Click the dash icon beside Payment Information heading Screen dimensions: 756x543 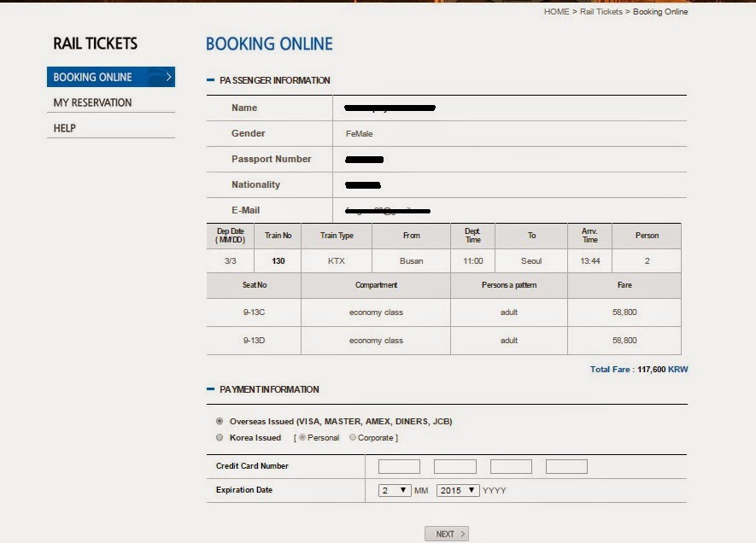tap(211, 389)
